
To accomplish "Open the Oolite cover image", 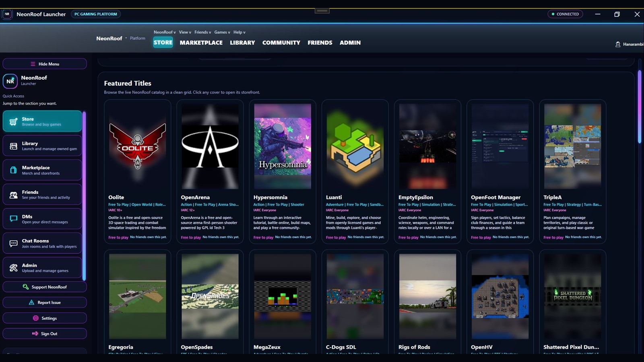I will 138,146.
